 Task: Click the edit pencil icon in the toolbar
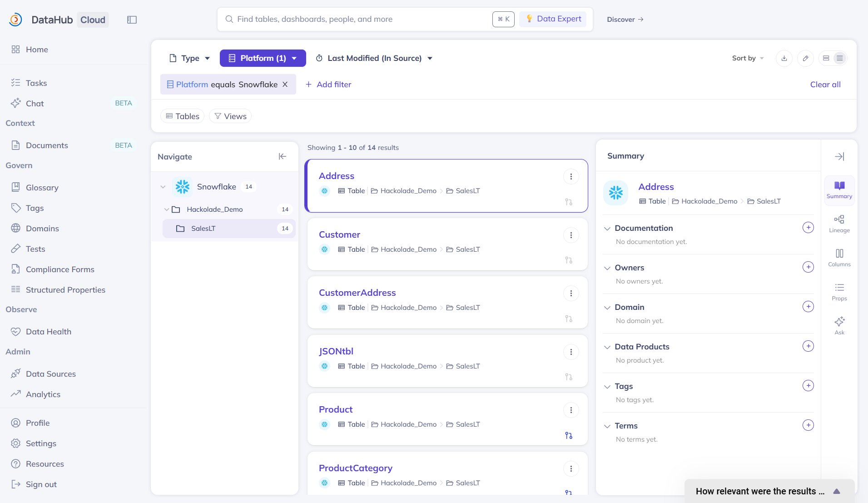coord(805,58)
